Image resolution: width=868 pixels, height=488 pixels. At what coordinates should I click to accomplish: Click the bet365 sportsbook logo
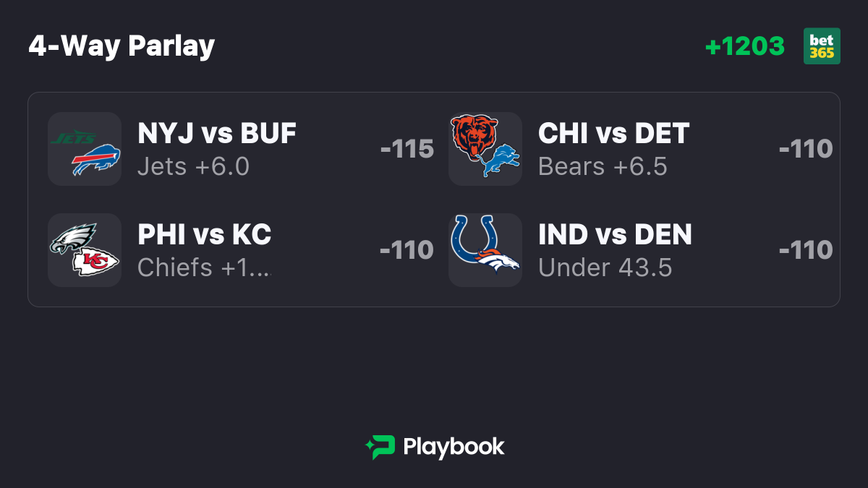[x=822, y=46]
